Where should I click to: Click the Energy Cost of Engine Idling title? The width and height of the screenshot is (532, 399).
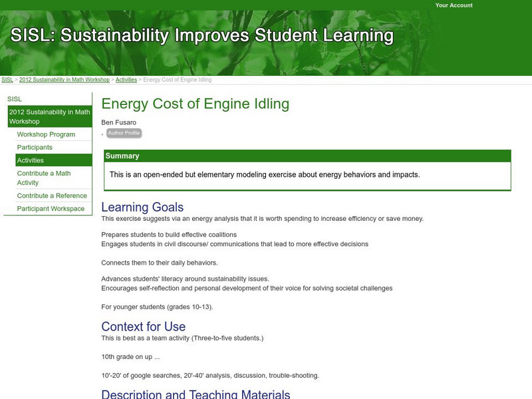(x=194, y=104)
